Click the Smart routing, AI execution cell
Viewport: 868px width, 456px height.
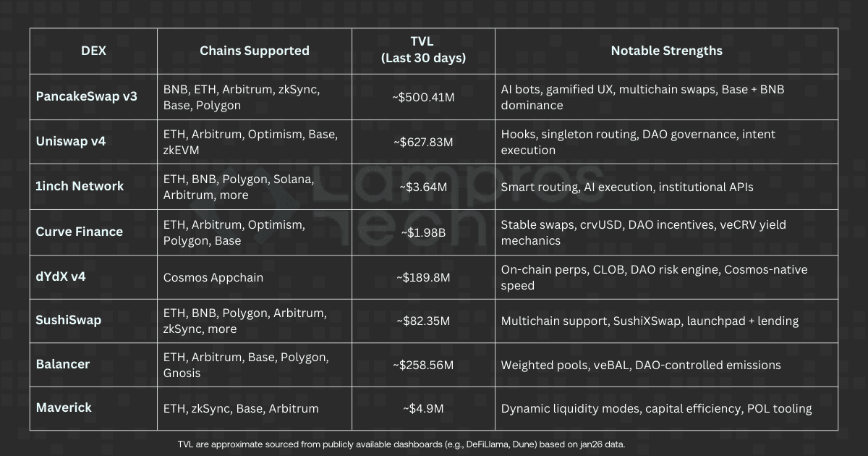click(627, 187)
